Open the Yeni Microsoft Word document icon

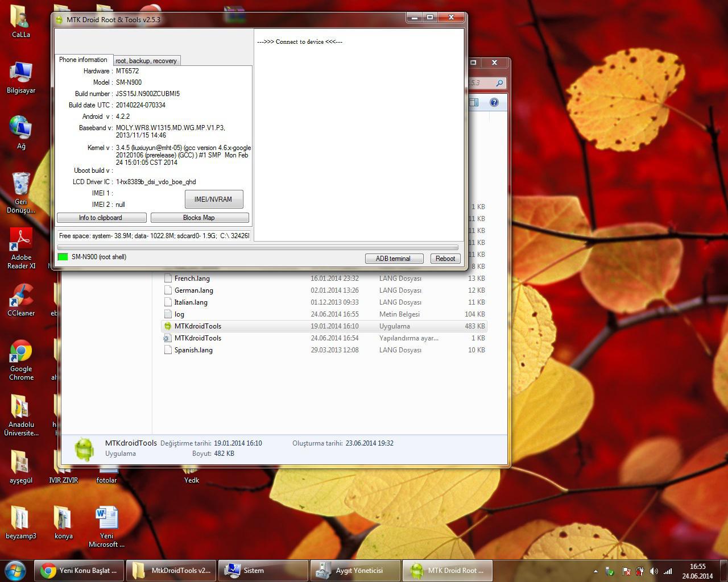tap(106, 518)
